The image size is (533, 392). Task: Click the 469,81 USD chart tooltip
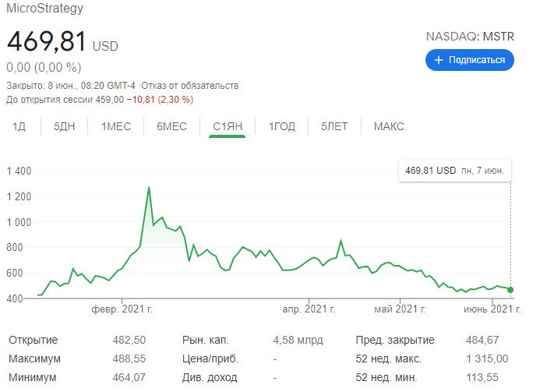(x=455, y=171)
